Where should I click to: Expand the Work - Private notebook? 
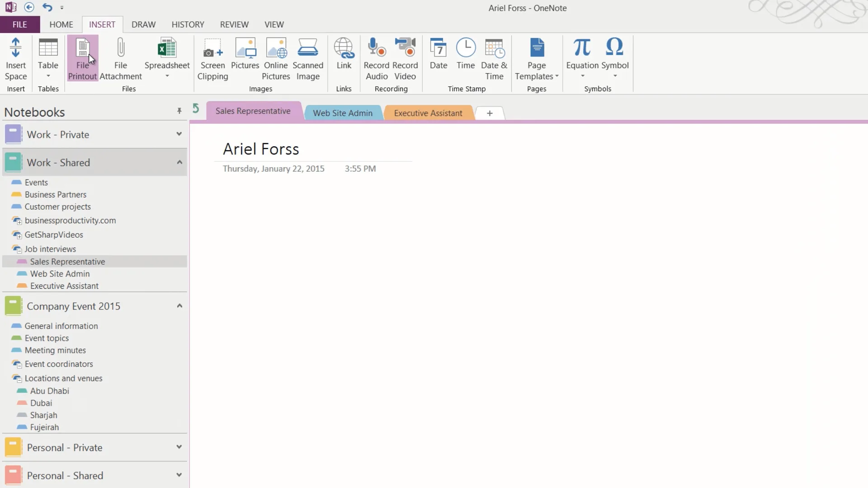pos(179,134)
